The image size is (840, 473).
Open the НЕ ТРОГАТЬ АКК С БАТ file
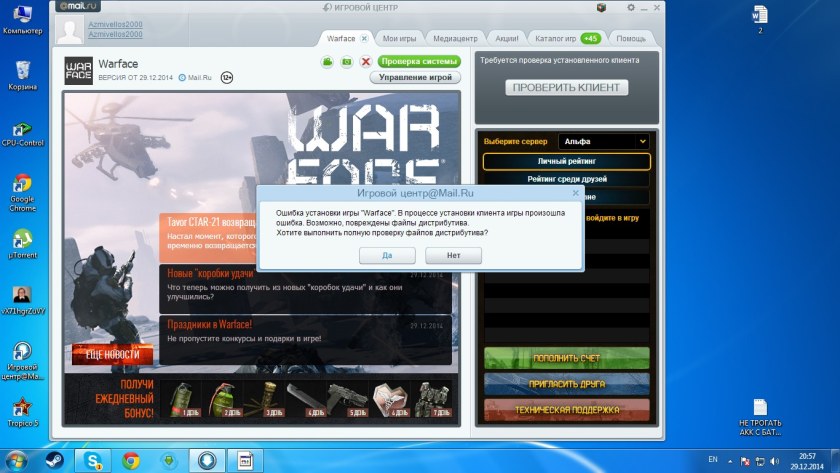pyautogui.click(x=760, y=417)
